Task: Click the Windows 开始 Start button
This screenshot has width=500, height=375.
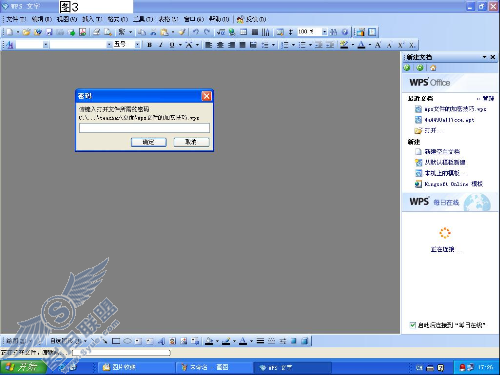Action: (23, 367)
